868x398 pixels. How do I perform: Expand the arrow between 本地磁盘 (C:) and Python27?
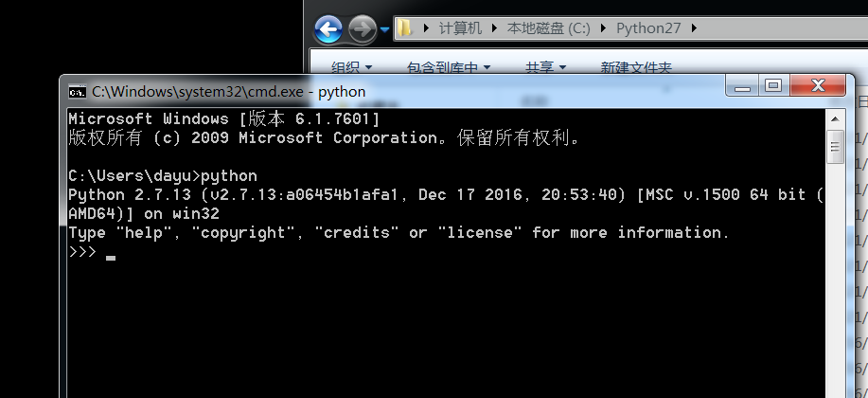tap(603, 27)
